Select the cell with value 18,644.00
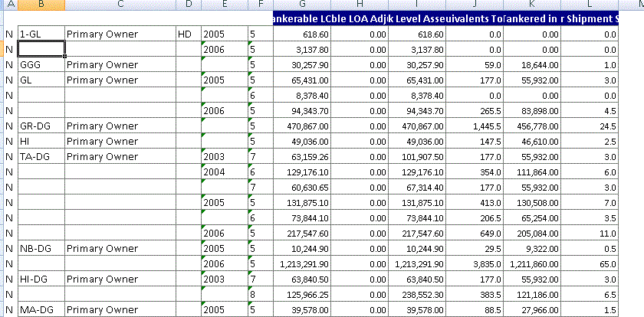The image size is (644, 317). coord(532,64)
